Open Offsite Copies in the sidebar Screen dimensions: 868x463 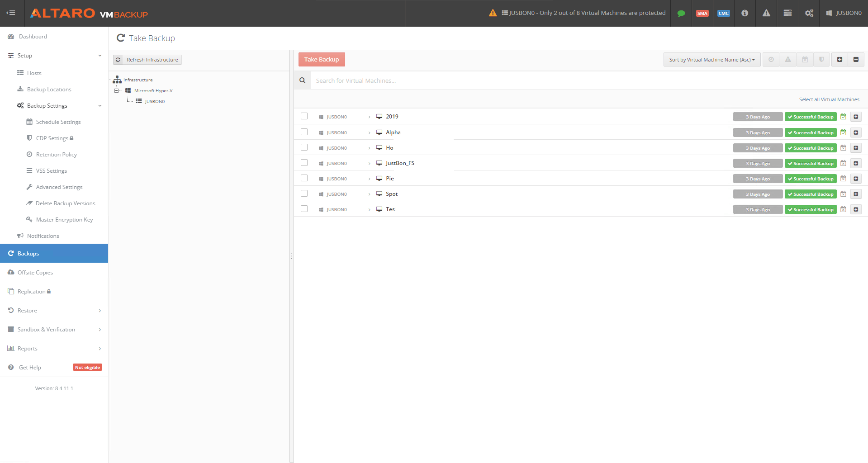point(35,273)
